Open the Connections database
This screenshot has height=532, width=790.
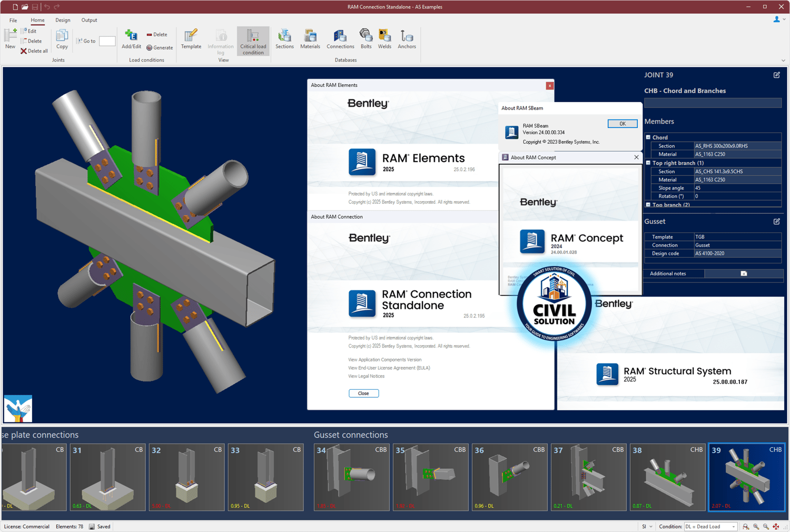pyautogui.click(x=340, y=39)
